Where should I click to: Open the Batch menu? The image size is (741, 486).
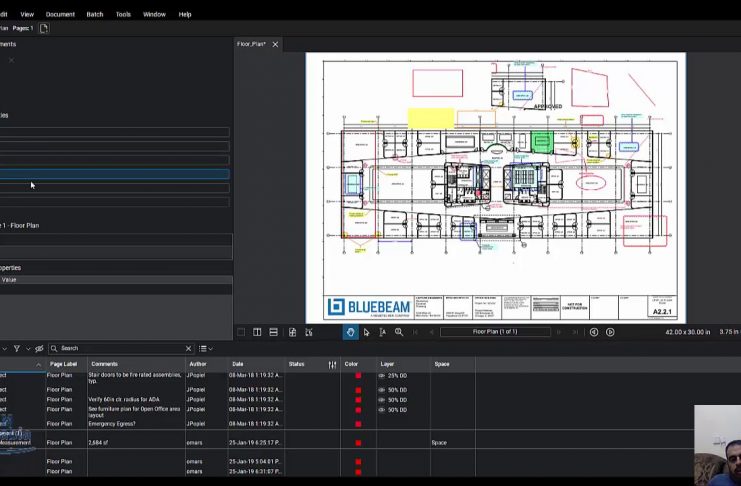95,14
